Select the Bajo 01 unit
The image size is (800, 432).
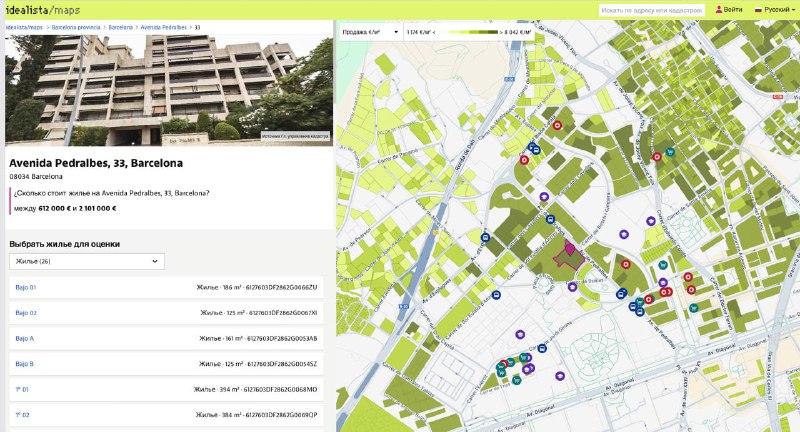pyautogui.click(x=26, y=288)
